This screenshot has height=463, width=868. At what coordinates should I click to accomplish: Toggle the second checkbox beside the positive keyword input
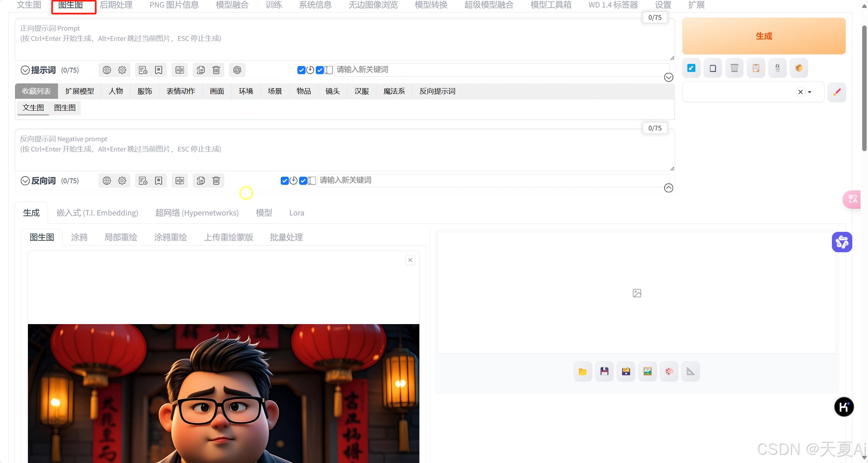pos(320,70)
